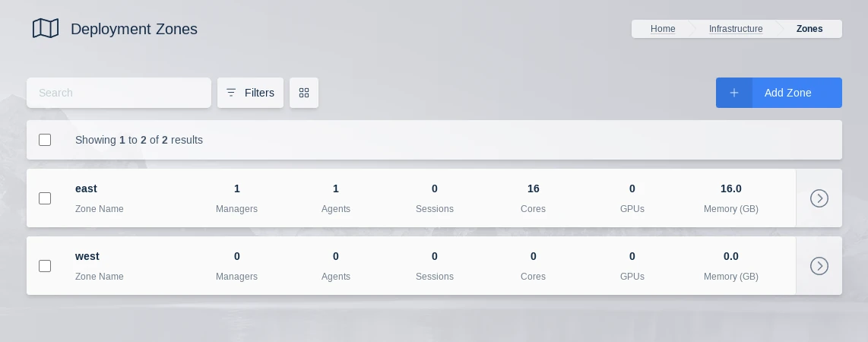Check the west zone checkbox
Image resolution: width=868 pixels, height=342 pixels.
tap(45, 266)
